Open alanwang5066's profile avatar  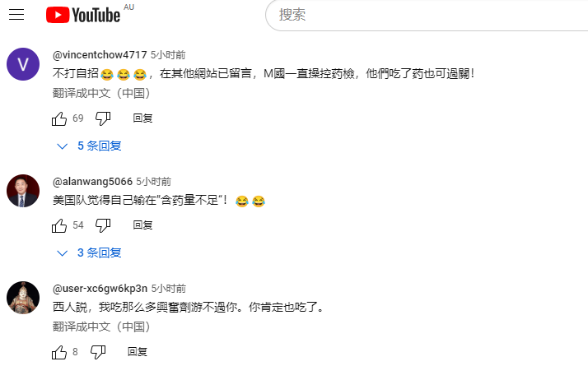coord(23,191)
